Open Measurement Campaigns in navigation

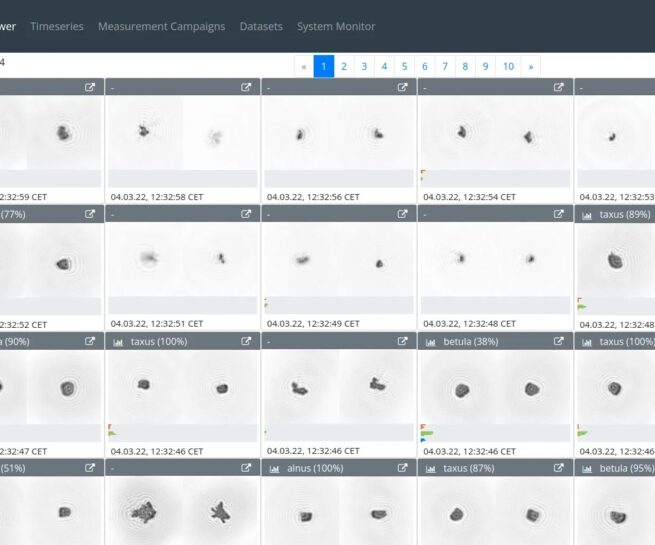tap(162, 26)
